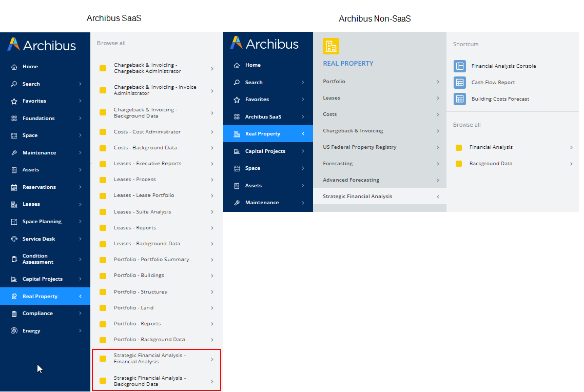Select Leases - Lease Portfolio row
This screenshot has width=584, height=392.
[157, 195]
